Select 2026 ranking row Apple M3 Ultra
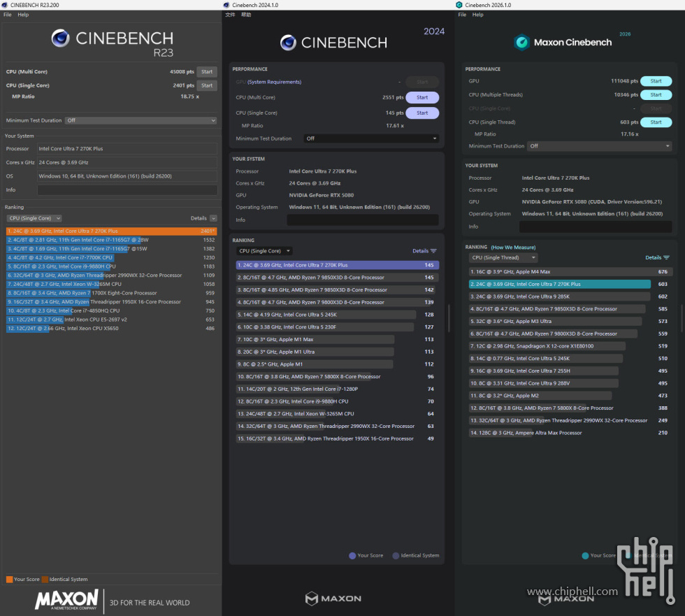The width and height of the screenshot is (685, 616). pos(570,321)
